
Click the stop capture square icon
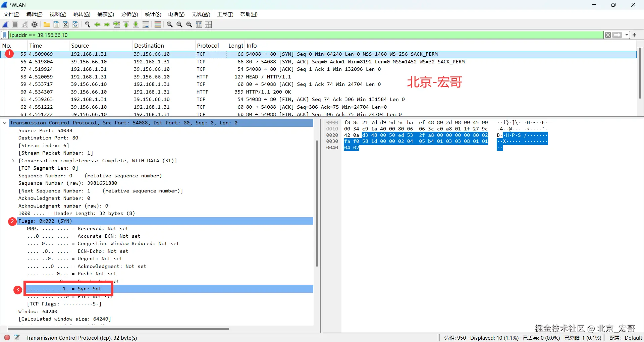coord(15,24)
